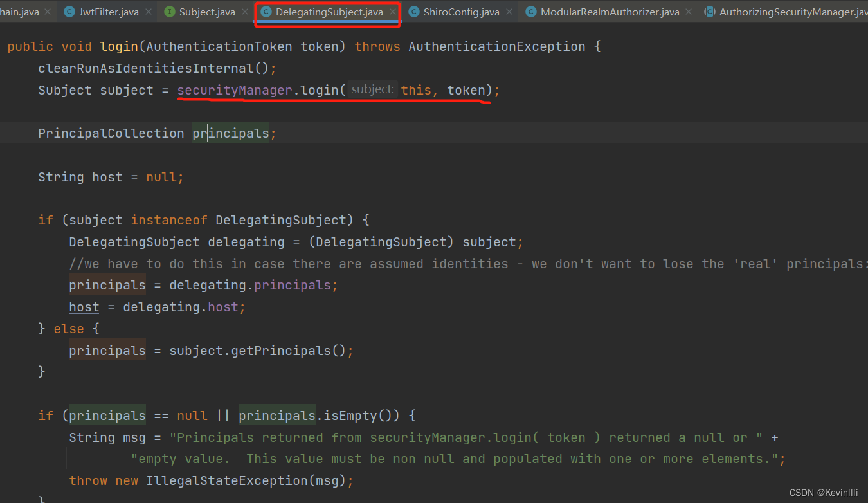
Task: Close the ShiroConfig.java tab
Action: (x=509, y=12)
